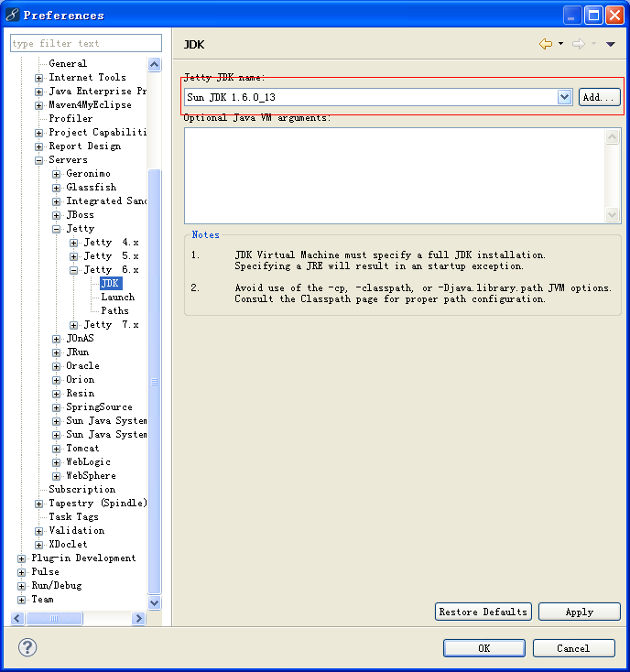Click the tree vertical scrollbar thumb
Viewport: 630px width, 672px height.
[154, 382]
